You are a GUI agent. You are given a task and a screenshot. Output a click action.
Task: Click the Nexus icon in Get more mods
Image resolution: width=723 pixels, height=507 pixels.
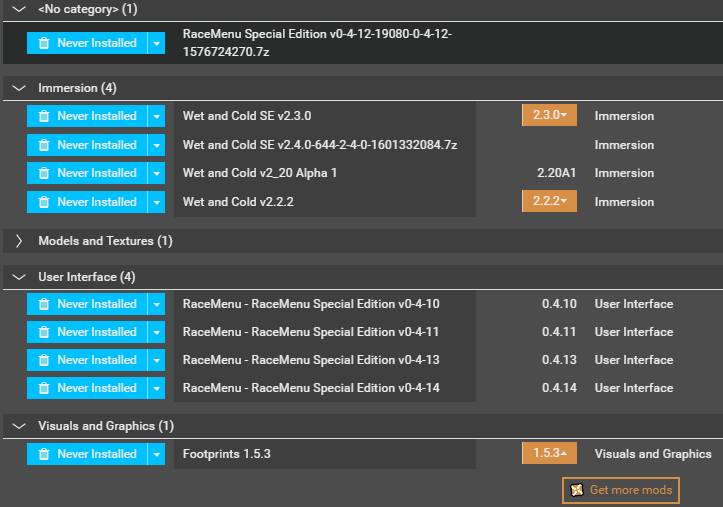coord(577,490)
